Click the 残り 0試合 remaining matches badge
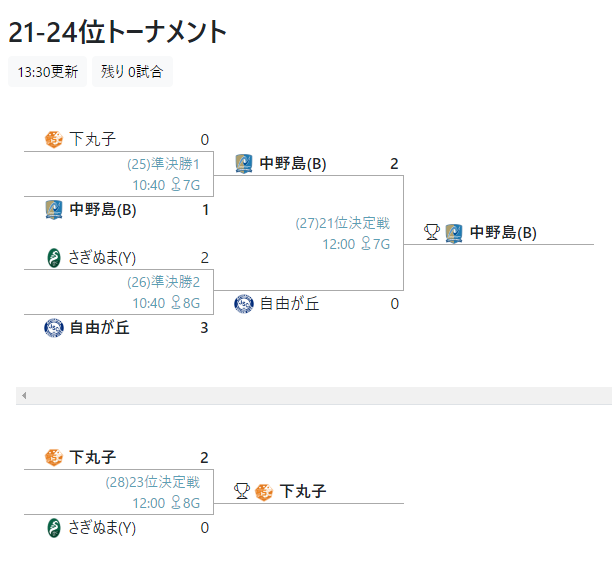 point(132,72)
